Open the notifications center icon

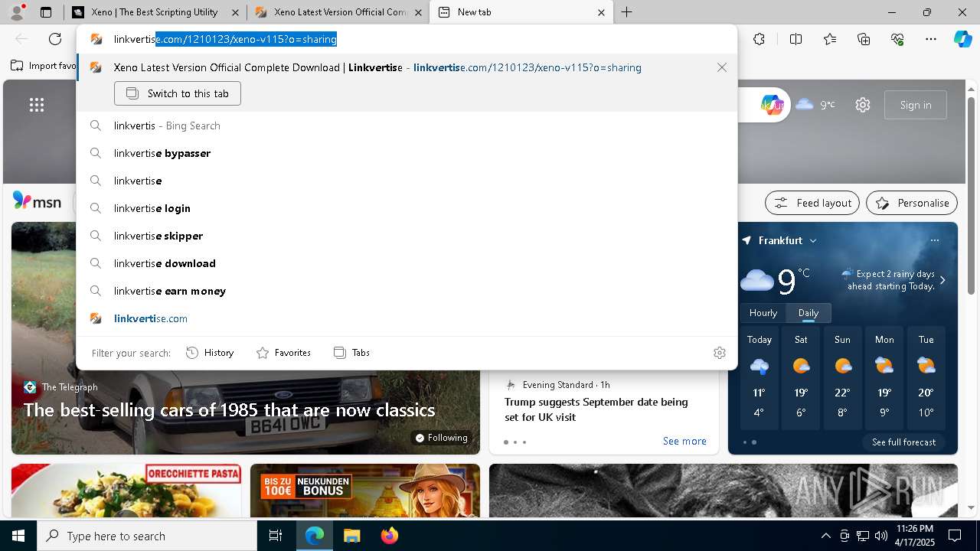click(955, 536)
